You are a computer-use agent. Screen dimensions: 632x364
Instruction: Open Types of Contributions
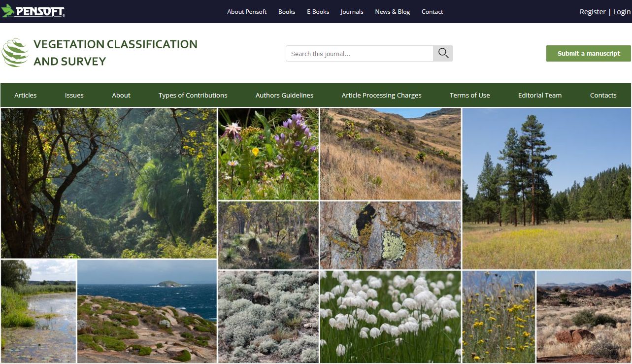(193, 95)
